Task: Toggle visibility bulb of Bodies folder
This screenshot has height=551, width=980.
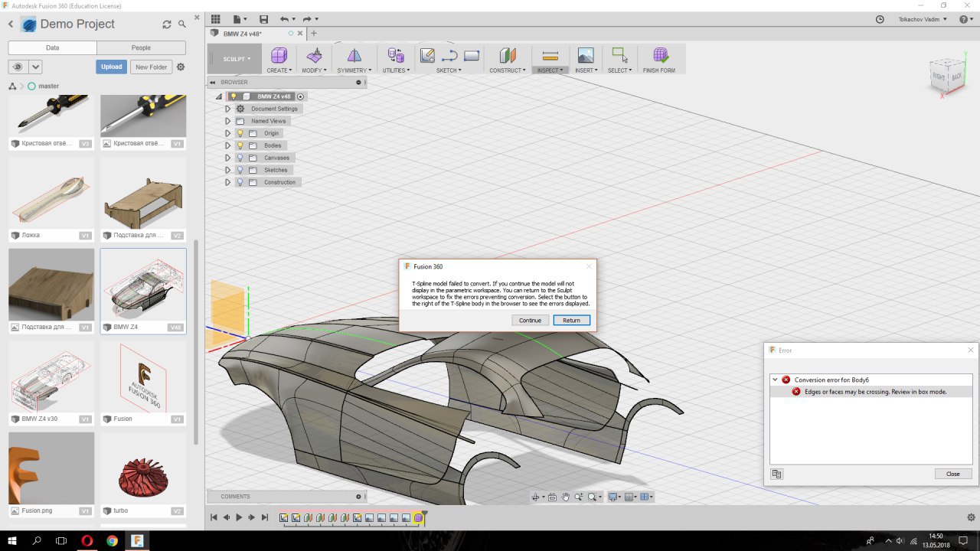Action: click(240, 145)
